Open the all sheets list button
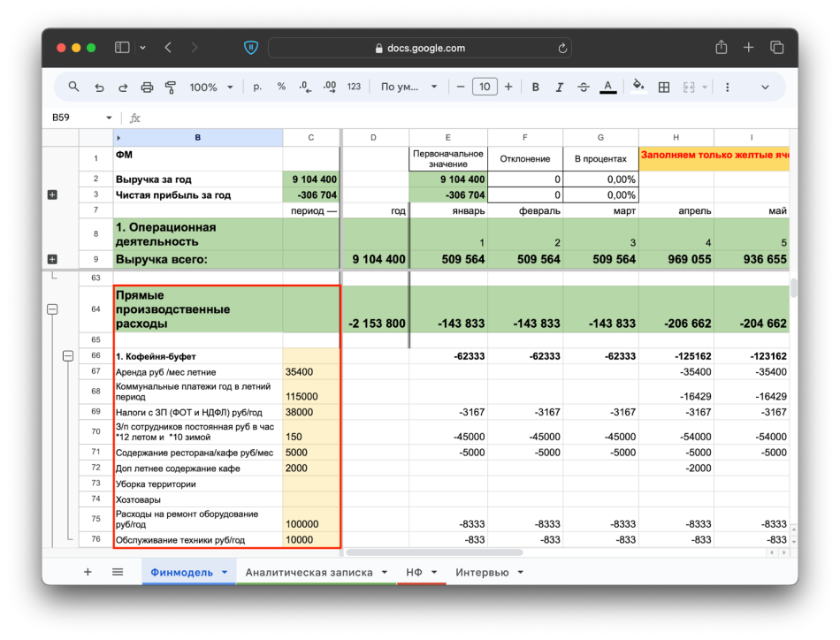 [x=118, y=572]
